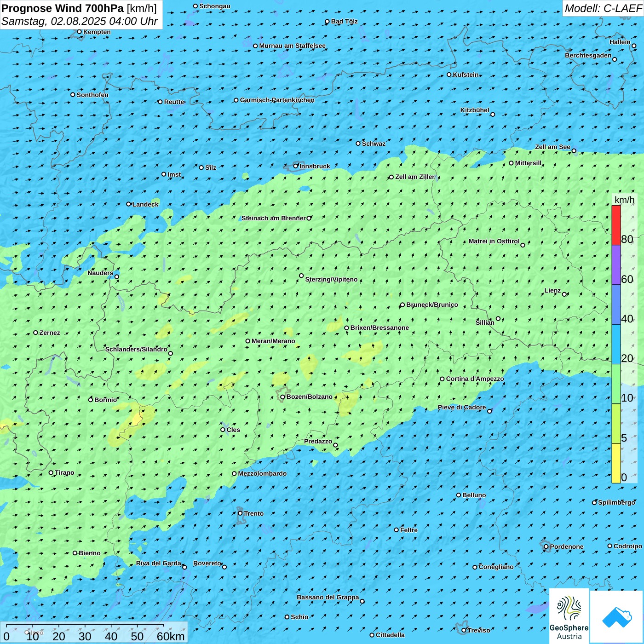Click the Lienz location marker
The width and height of the screenshot is (644, 644).
(x=564, y=294)
